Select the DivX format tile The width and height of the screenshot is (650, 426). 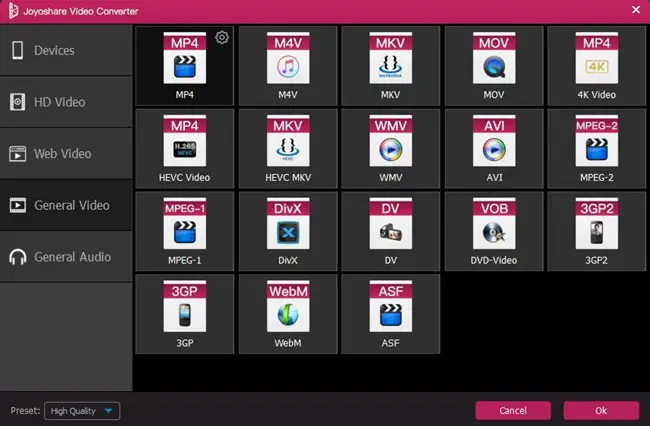288,231
